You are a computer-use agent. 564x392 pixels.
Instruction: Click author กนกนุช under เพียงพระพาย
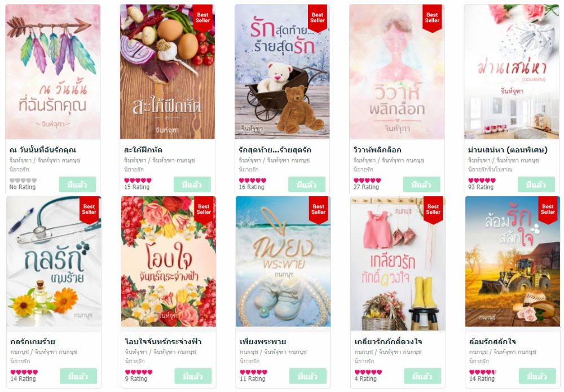[249, 352]
